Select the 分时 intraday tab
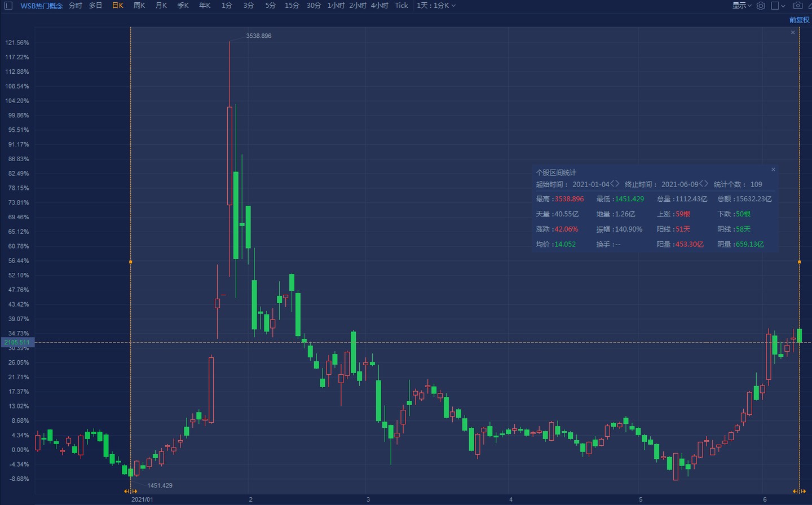The height and width of the screenshot is (505, 812). point(75,6)
